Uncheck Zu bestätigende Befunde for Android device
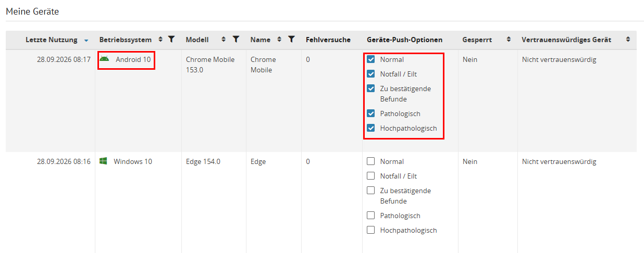Screen dimensions: 644x253 [371, 88]
